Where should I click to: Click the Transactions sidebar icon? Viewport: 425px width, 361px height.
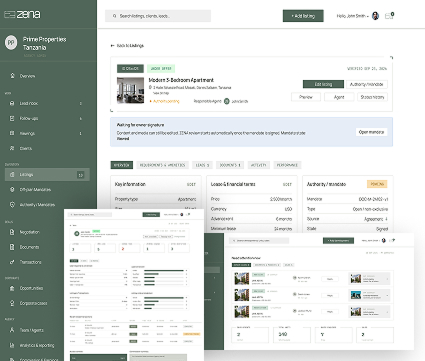[12, 262]
